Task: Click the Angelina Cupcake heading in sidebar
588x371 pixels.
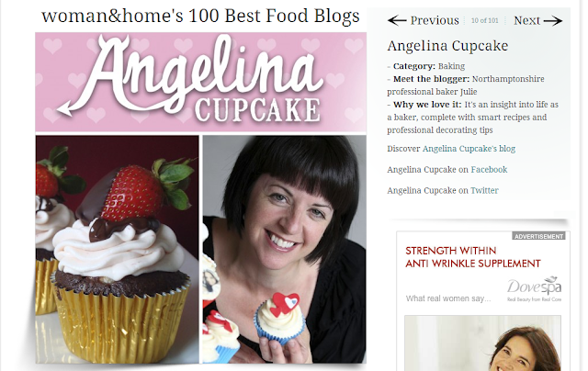Action: (447, 46)
